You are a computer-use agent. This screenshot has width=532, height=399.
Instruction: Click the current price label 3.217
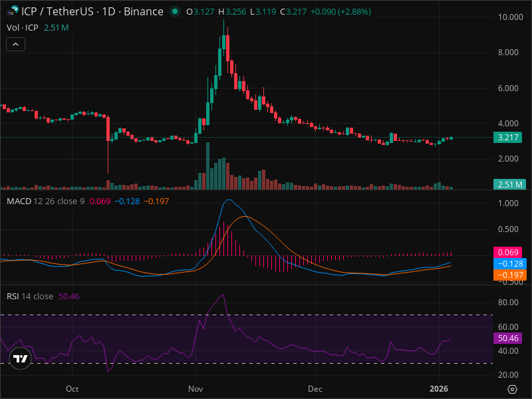coord(507,138)
